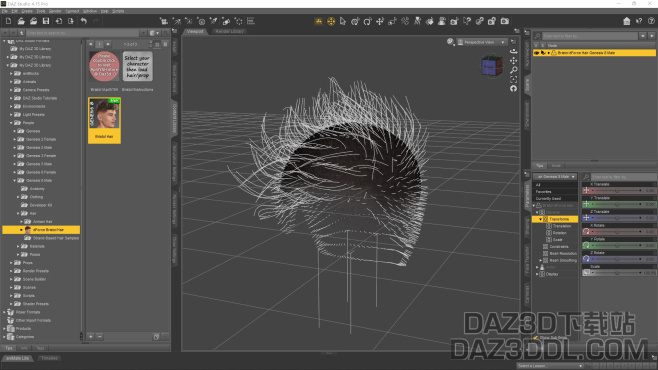Select the Shader Presets folder
Viewport: 658px width, 370px height.
[x=35, y=304]
